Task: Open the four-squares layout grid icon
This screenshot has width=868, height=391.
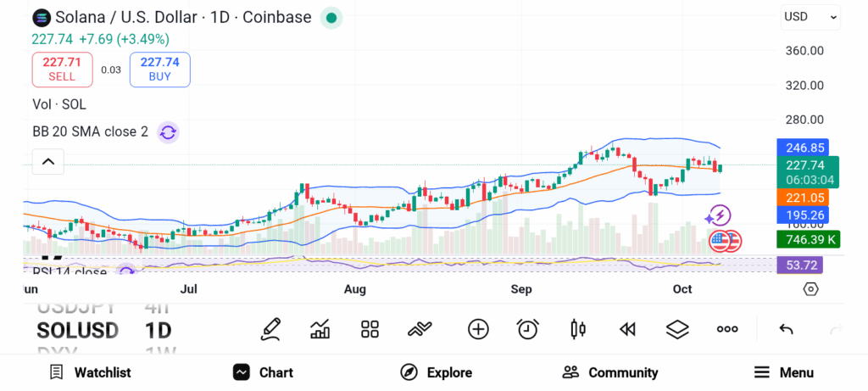Action: 370,329
